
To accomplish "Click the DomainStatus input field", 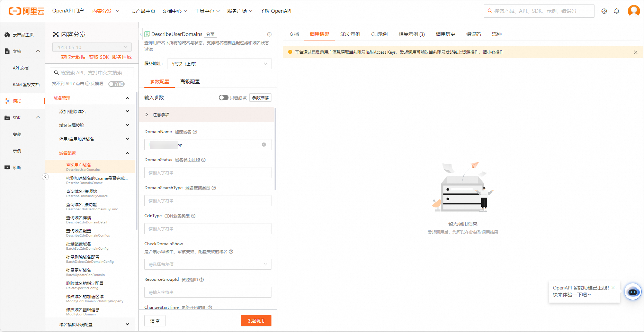I will tap(208, 173).
